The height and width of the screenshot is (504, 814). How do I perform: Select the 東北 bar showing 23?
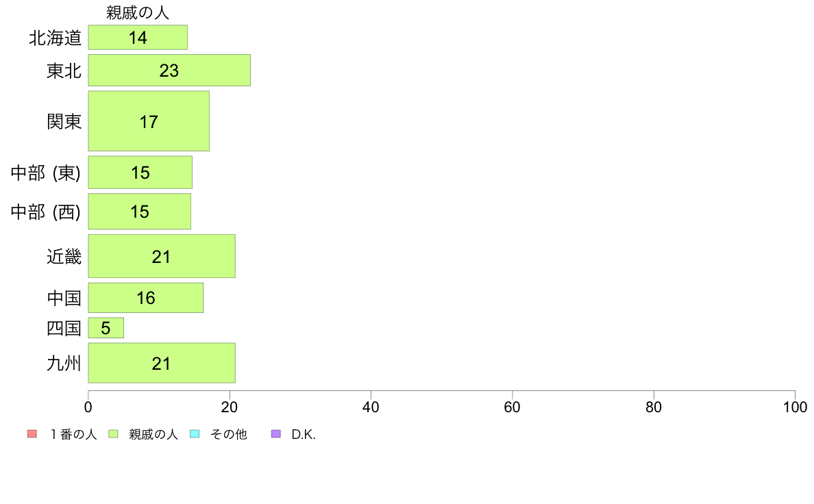pos(169,70)
